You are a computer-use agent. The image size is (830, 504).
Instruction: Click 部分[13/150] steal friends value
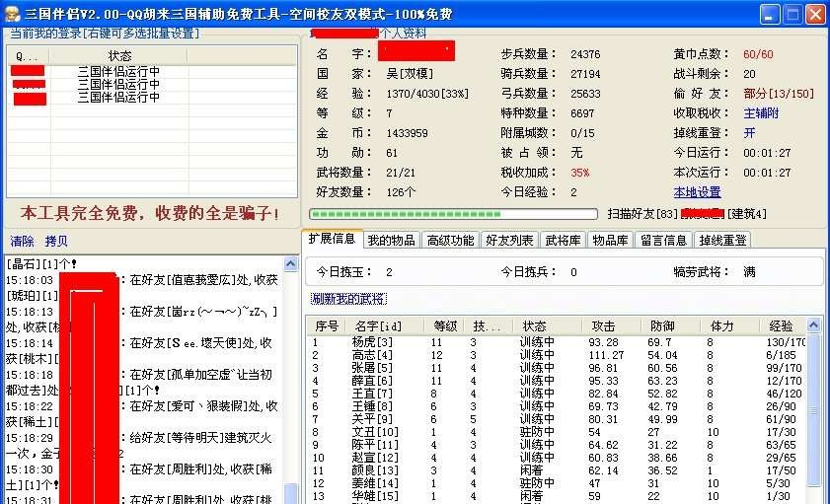pos(778,94)
